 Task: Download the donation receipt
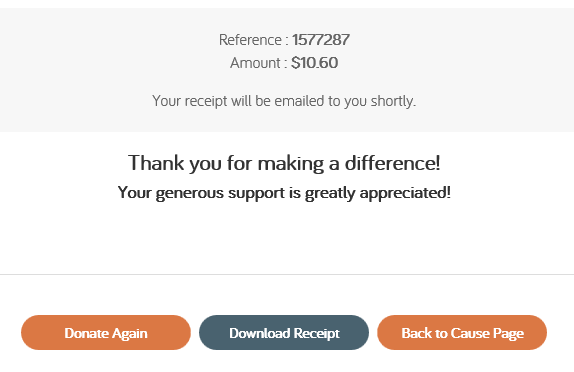coord(284,332)
